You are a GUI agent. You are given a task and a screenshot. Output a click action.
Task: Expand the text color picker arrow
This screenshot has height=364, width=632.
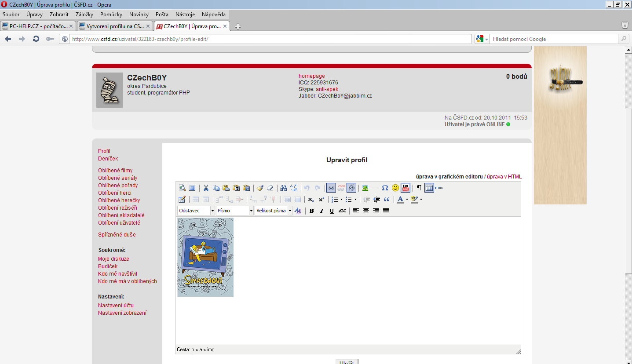pyautogui.click(x=407, y=199)
